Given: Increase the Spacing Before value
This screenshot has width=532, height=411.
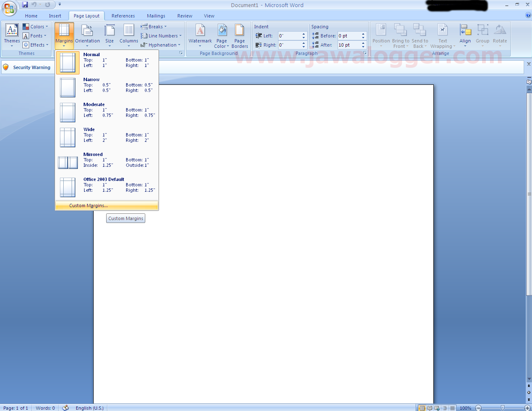Looking at the screenshot, I should 363,34.
